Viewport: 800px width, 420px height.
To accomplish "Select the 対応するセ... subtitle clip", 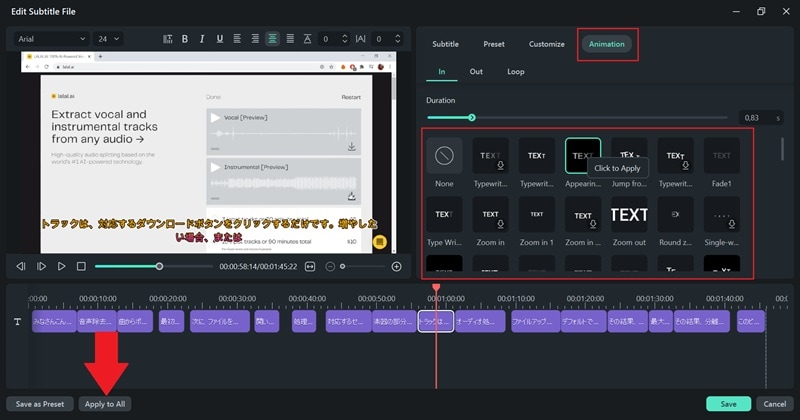I will (x=348, y=322).
